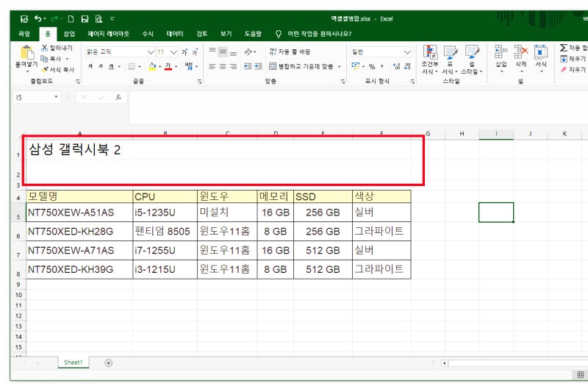Click the Format Painter (서식 복사) brush
Image resolution: width=588 pixels, height=392 pixels.
pyautogui.click(x=57, y=70)
